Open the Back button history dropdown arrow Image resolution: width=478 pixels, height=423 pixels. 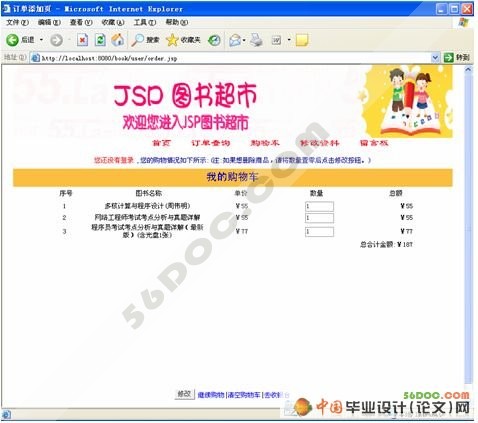pyautogui.click(x=41, y=40)
